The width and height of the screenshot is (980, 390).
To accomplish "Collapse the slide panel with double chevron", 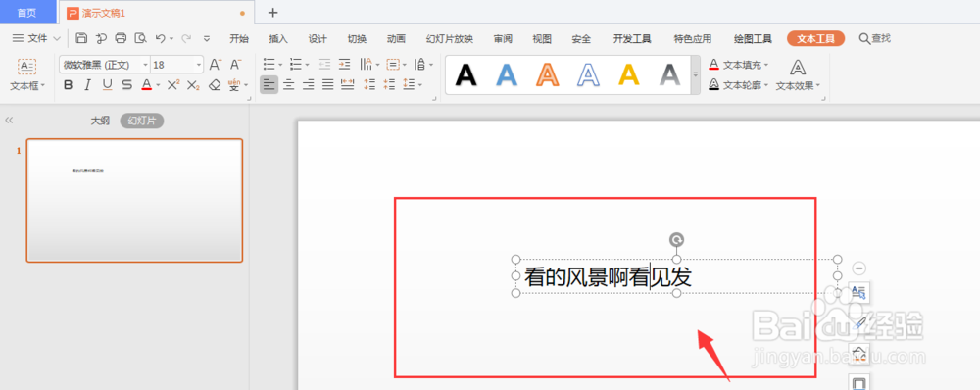I will (x=9, y=121).
